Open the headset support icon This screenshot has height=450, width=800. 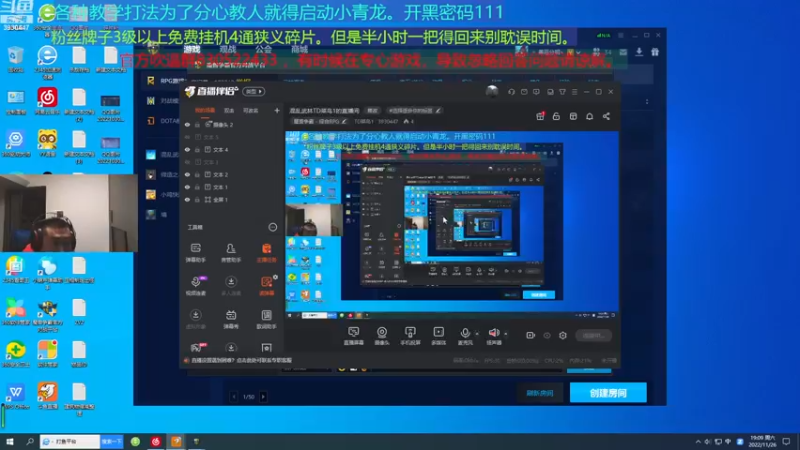511,92
